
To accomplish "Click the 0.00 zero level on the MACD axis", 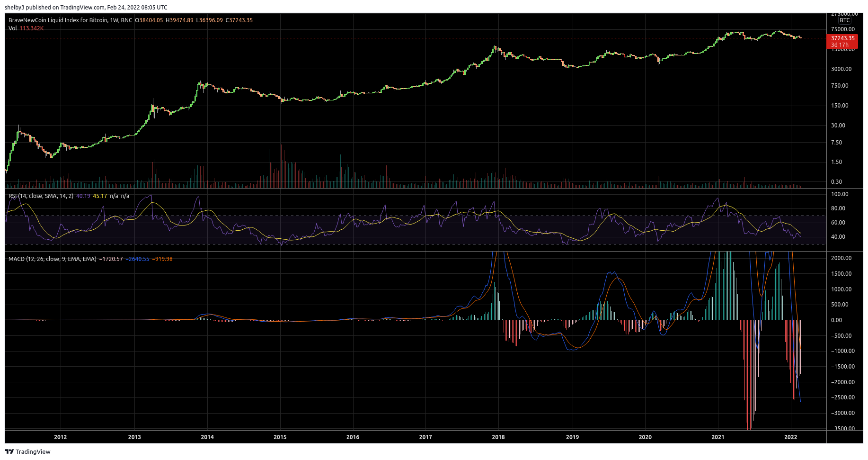I will [x=837, y=320].
